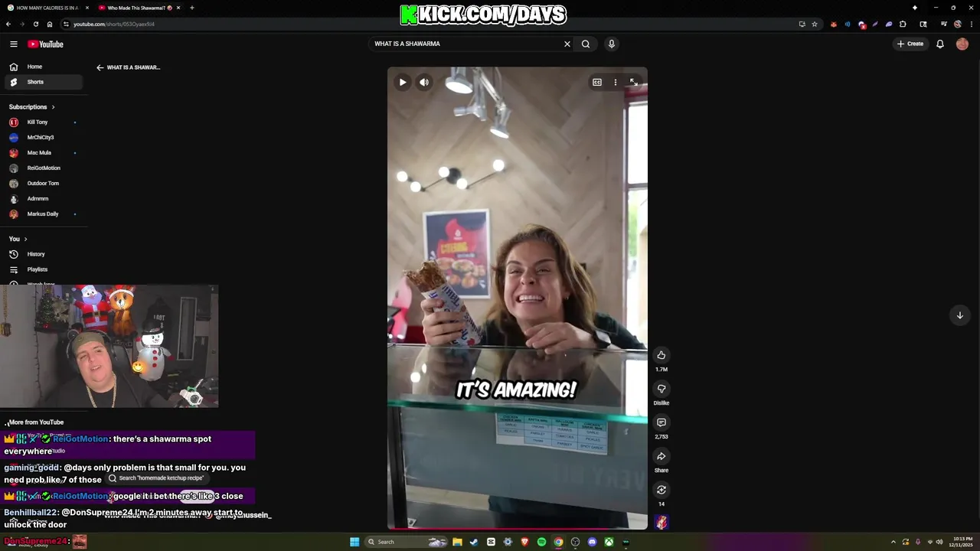The height and width of the screenshot is (551, 980).
Task: Open Spotify from the taskbar
Action: (x=541, y=542)
